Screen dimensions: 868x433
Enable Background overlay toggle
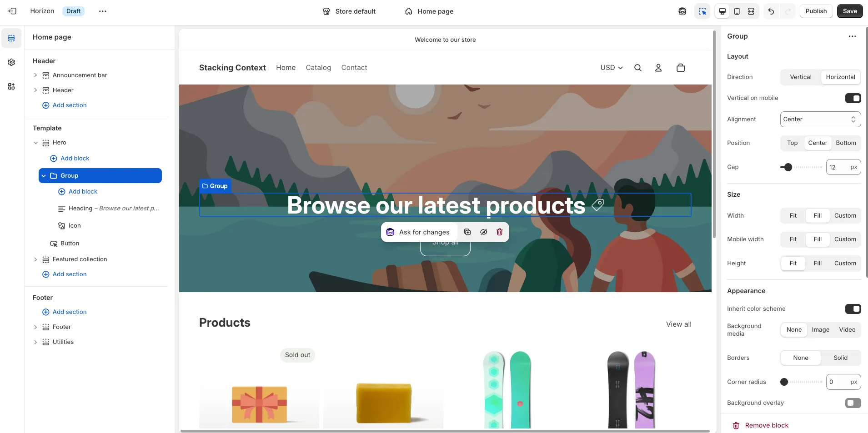click(853, 403)
